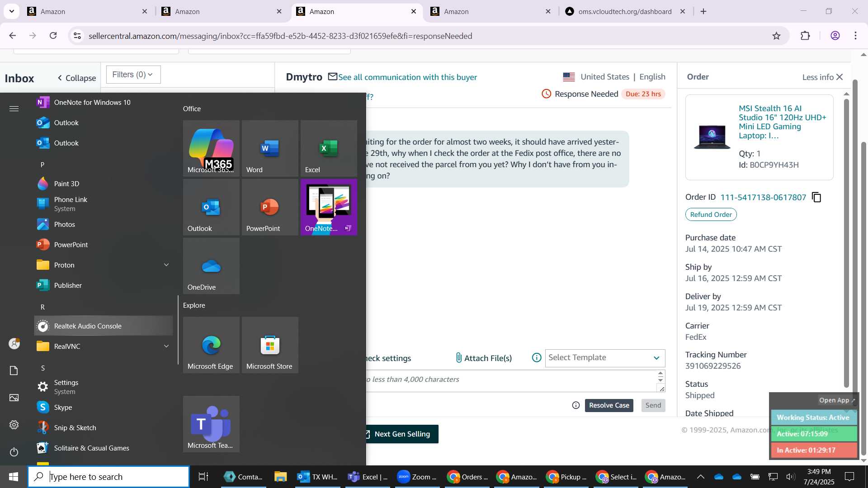Open the OneDrive tile
This screenshot has width=868, height=488.
click(211, 266)
